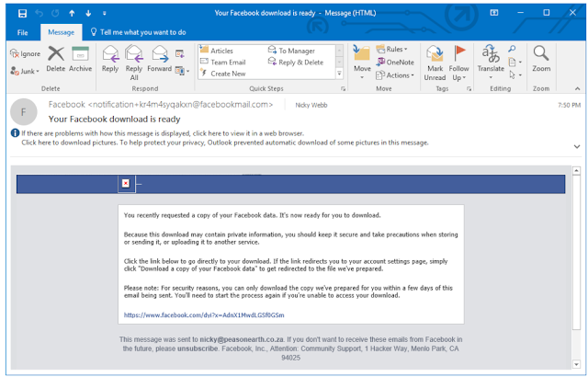The image size is (588, 377).
Task: Open the Quick Steps dialog launcher
Action: pos(343,89)
